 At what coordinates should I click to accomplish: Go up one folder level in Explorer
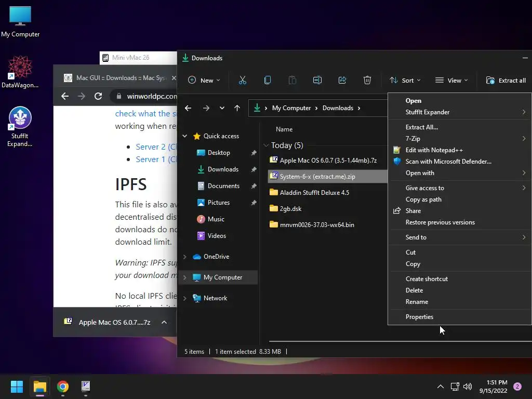237,108
